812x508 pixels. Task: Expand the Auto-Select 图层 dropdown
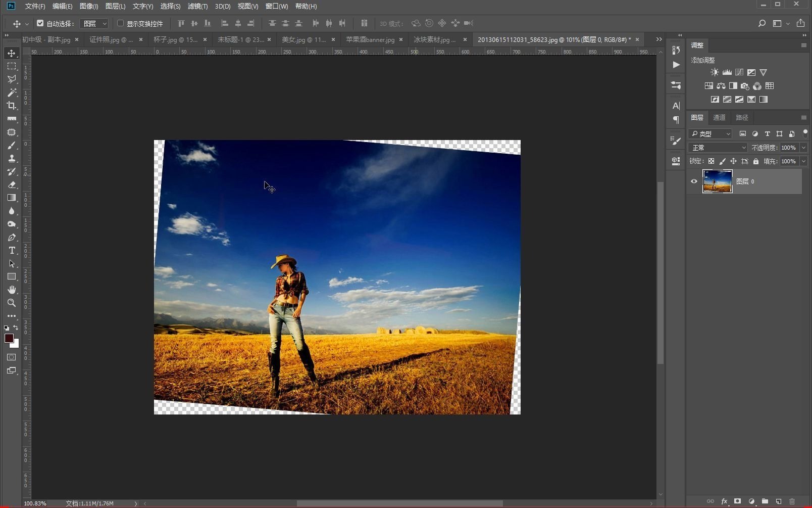point(94,24)
